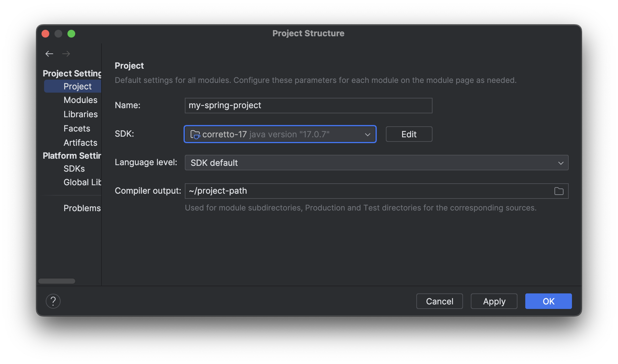Click the Edit SDK button

click(x=409, y=134)
